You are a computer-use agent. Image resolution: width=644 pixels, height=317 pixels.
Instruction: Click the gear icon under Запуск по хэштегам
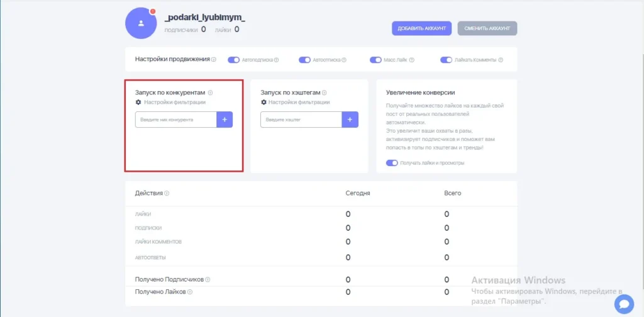point(264,103)
